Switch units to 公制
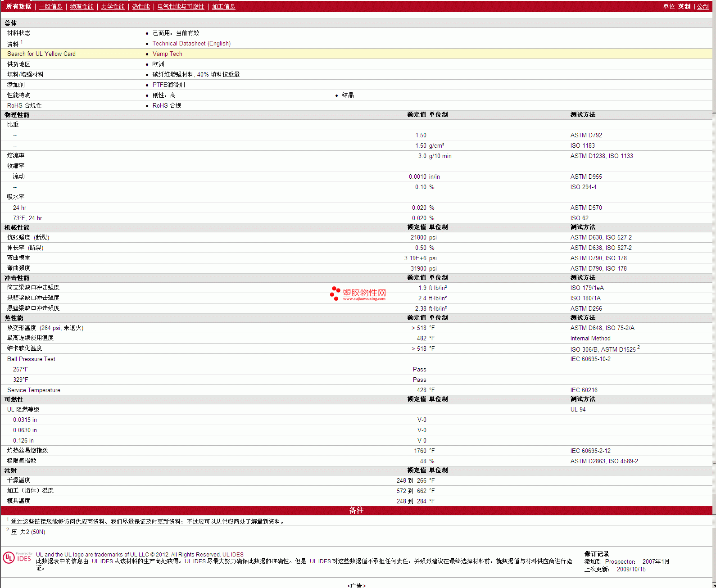This screenshot has height=588, width=716. [702, 6]
